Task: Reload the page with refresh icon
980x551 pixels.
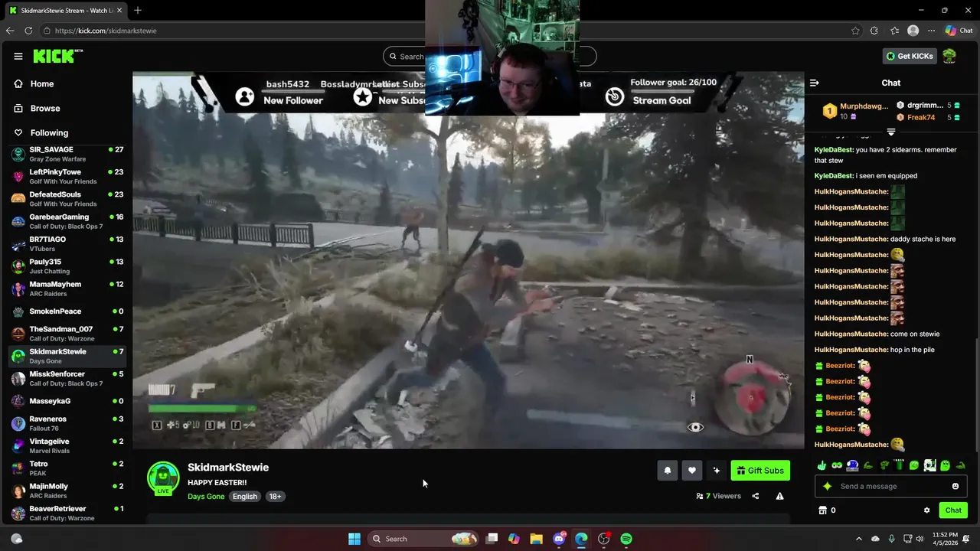Action: coord(28,31)
